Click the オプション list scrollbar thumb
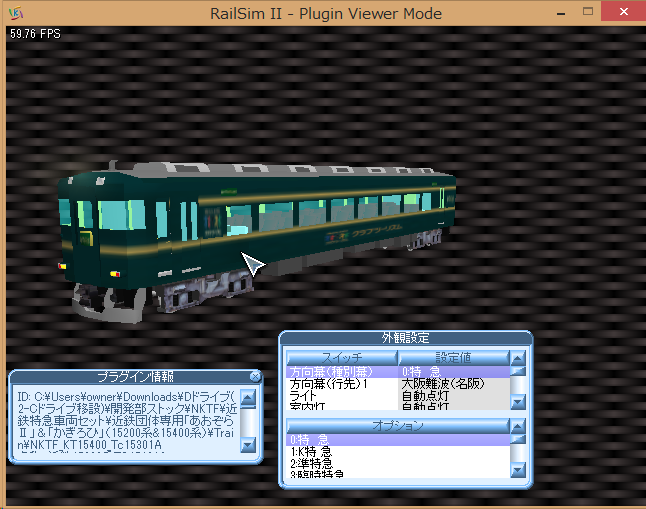Image resolution: width=646 pixels, height=509 pixels. coord(518,439)
